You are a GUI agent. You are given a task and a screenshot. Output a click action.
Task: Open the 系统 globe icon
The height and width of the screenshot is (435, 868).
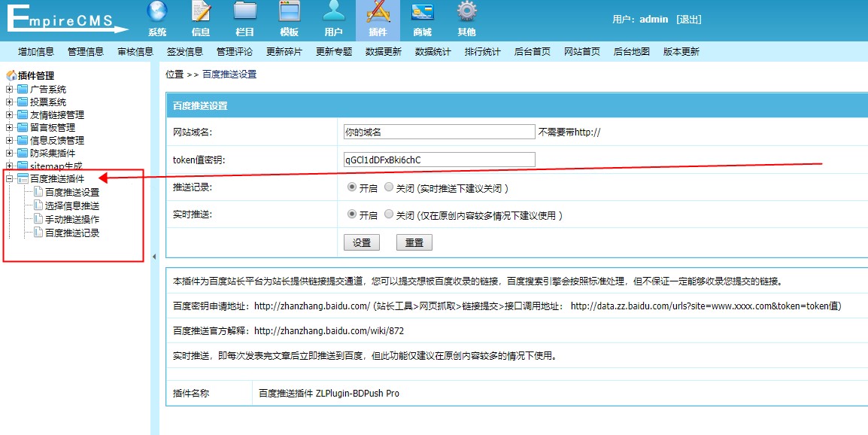coord(156,12)
